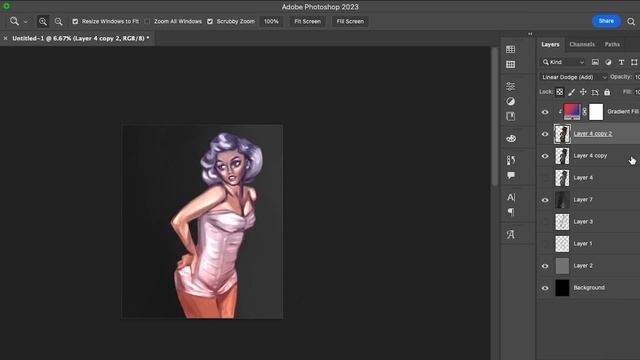Hide Layer 7 eye icon
The width and height of the screenshot is (640, 360).
[x=545, y=200]
